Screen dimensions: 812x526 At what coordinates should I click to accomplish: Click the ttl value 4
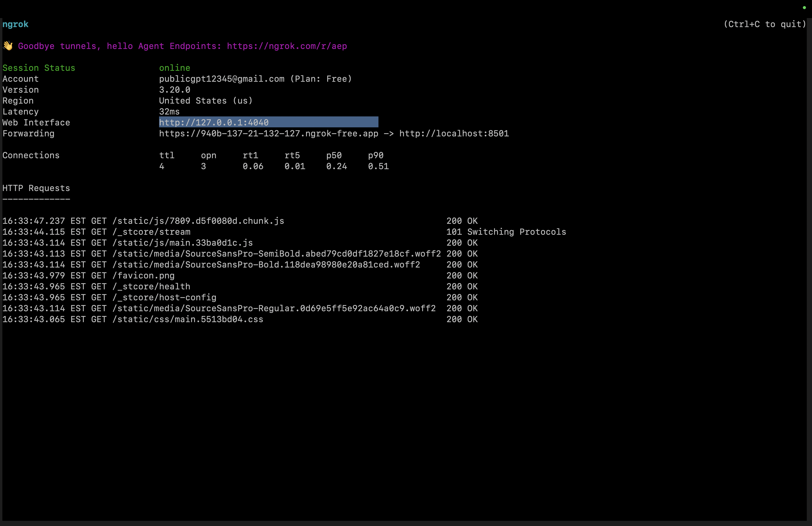162,166
